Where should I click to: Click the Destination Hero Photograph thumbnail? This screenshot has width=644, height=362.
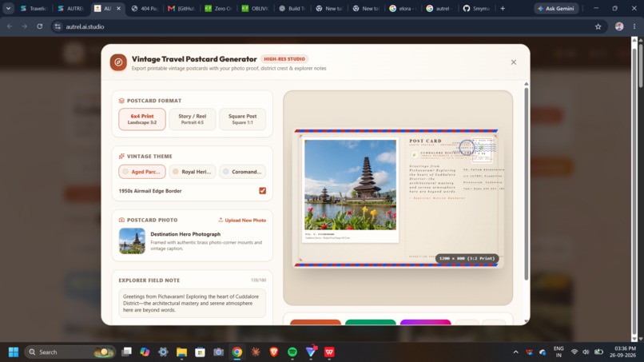132,241
